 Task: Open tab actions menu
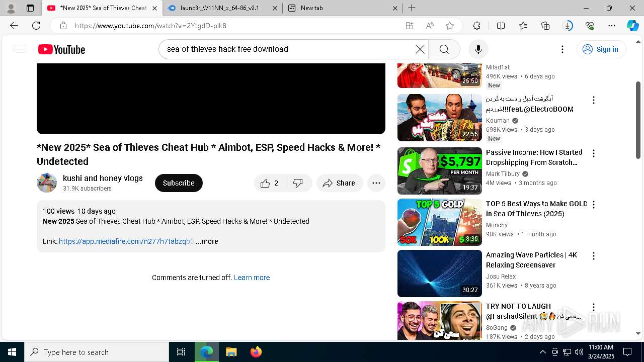pos(30,8)
